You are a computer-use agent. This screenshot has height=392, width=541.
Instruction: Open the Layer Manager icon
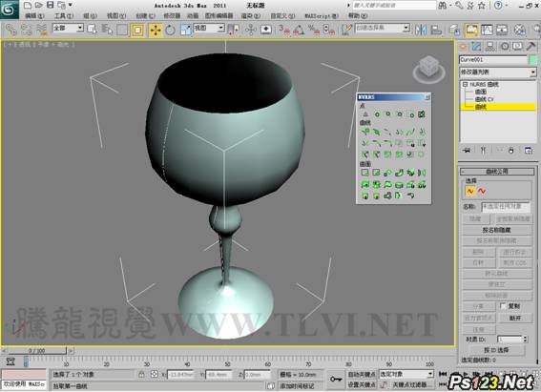coord(455,30)
